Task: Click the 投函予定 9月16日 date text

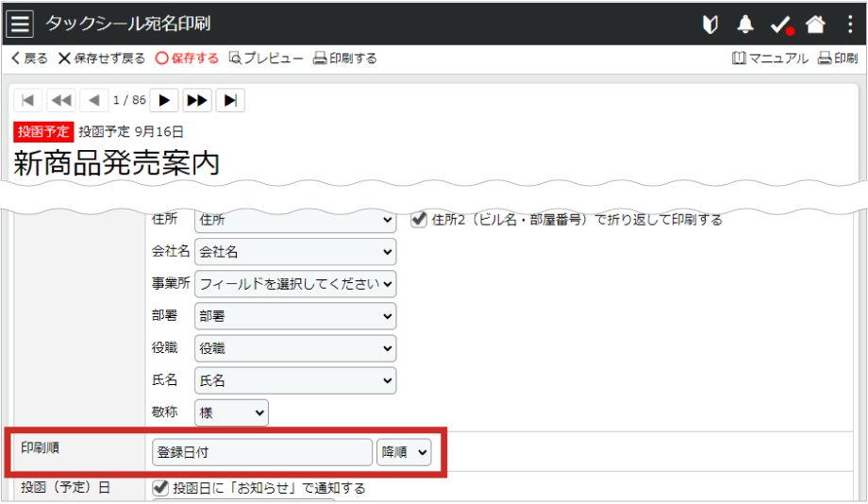Action: [131, 132]
